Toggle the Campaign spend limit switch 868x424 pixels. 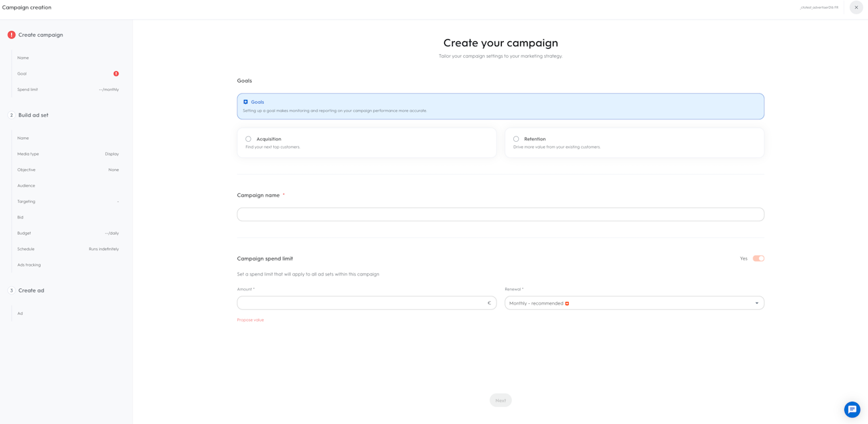pyautogui.click(x=758, y=258)
